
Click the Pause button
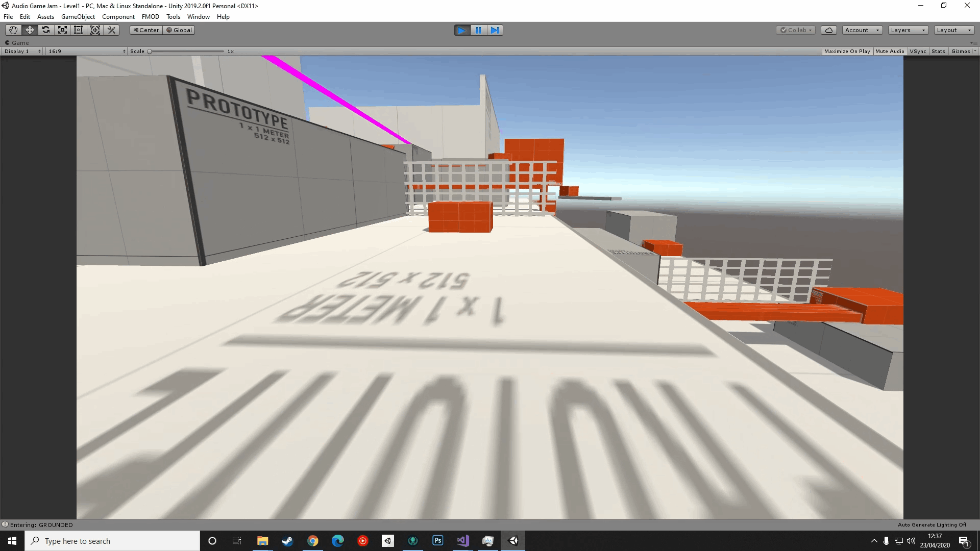tap(478, 30)
